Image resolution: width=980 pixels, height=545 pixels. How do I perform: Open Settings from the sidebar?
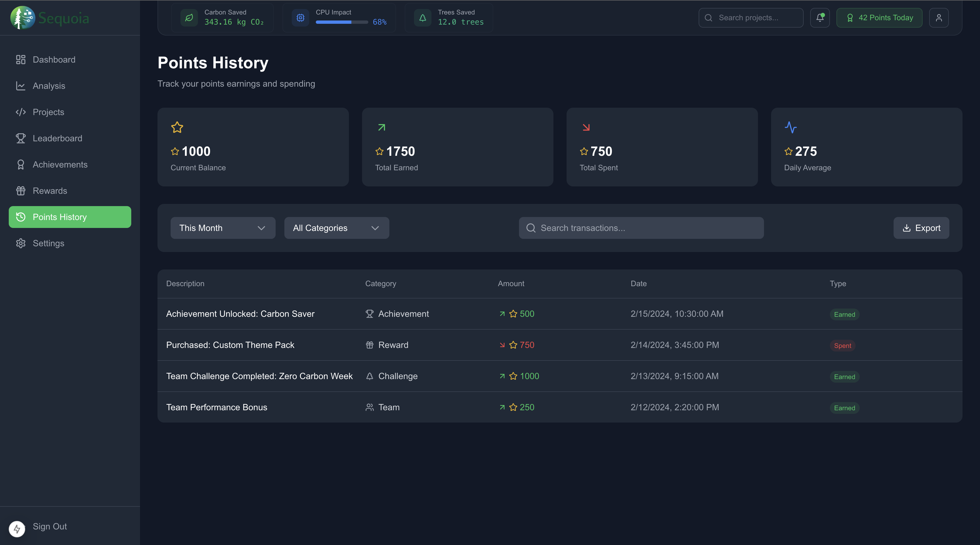(x=48, y=244)
